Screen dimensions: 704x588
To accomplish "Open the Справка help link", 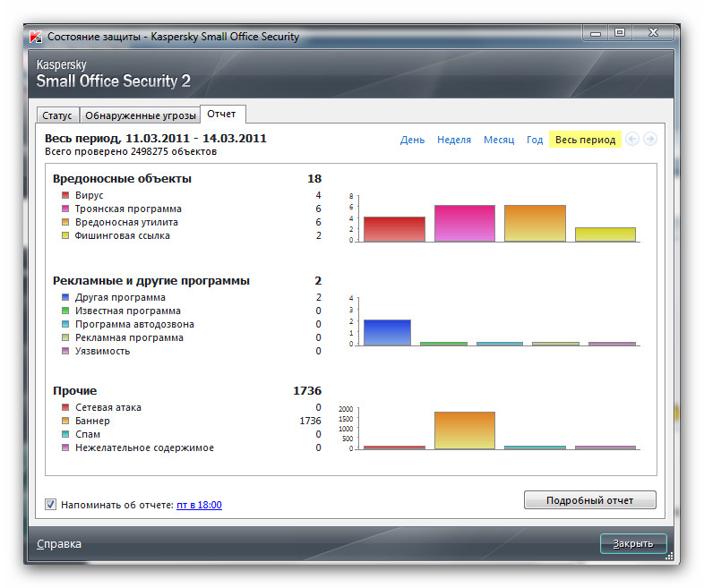I will tap(59, 544).
